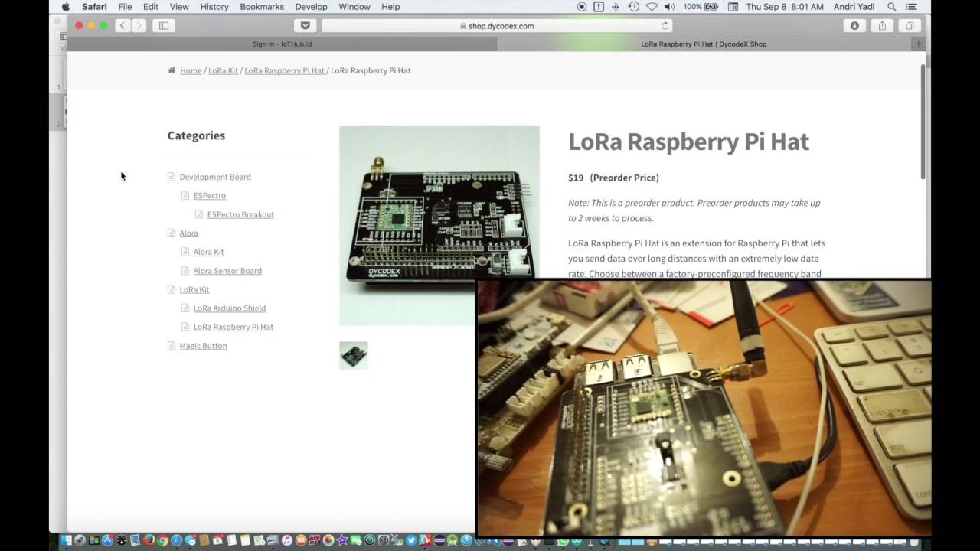This screenshot has width=980, height=551.
Task: Open LoRa Arduino Shield category
Action: (x=229, y=308)
